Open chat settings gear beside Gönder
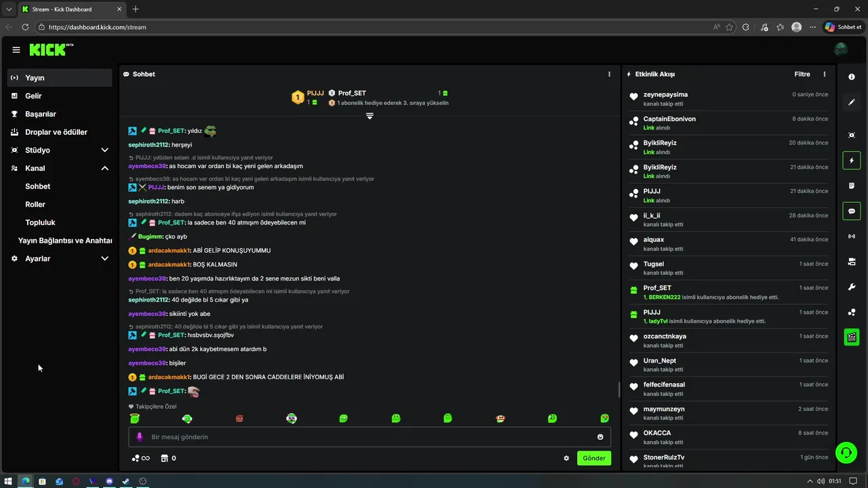 pyautogui.click(x=566, y=458)
